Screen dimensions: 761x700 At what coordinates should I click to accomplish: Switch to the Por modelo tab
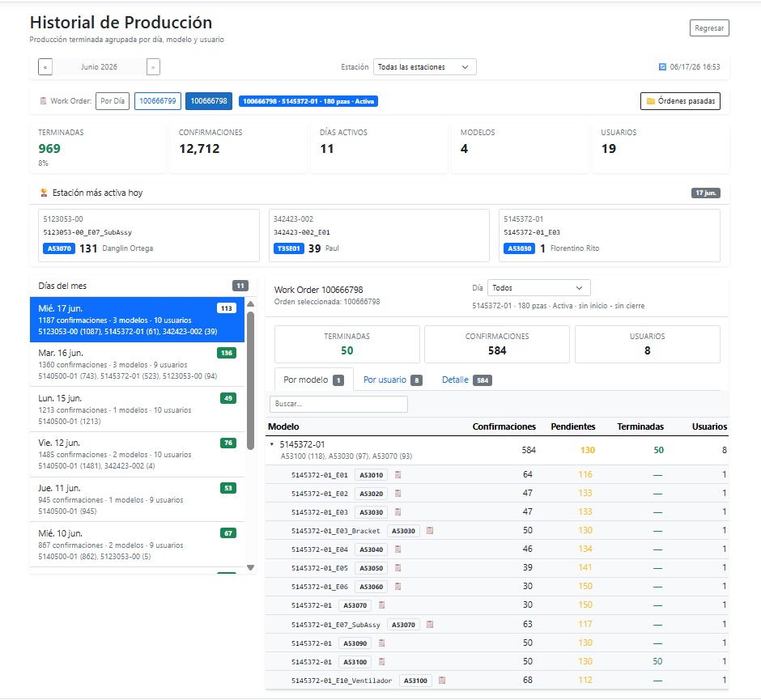[313, 380]
